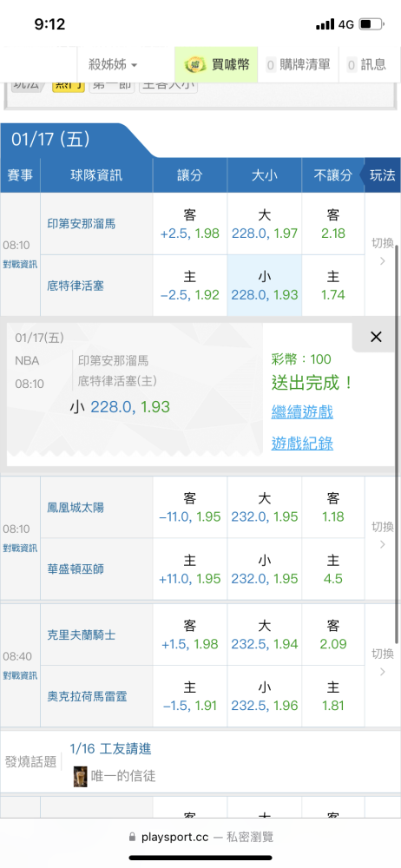Click 切換 arrow for Pacers-Pistons game

[x=382, y=252]
